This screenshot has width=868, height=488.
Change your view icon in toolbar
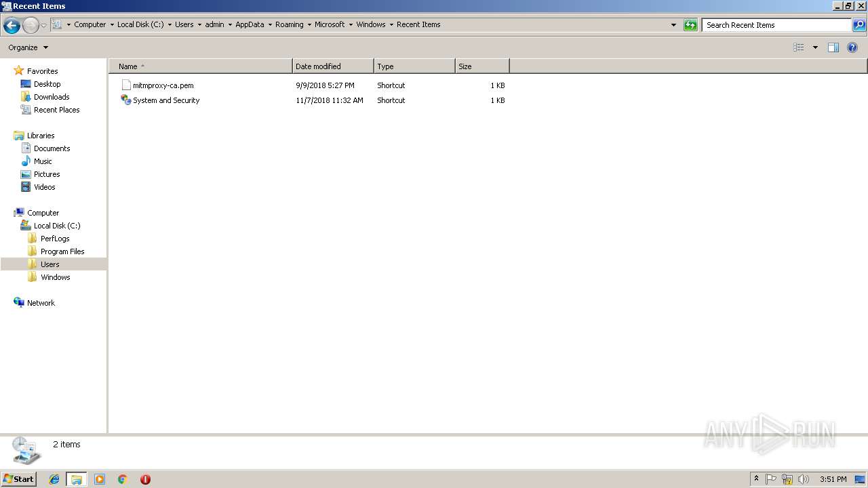799,47
